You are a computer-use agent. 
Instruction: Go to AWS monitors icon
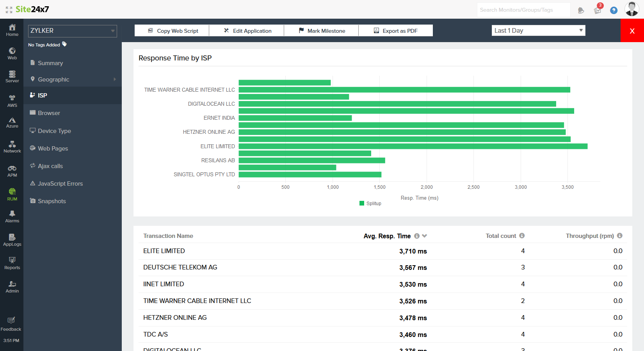pyautogui.click(x=12, y=101)
